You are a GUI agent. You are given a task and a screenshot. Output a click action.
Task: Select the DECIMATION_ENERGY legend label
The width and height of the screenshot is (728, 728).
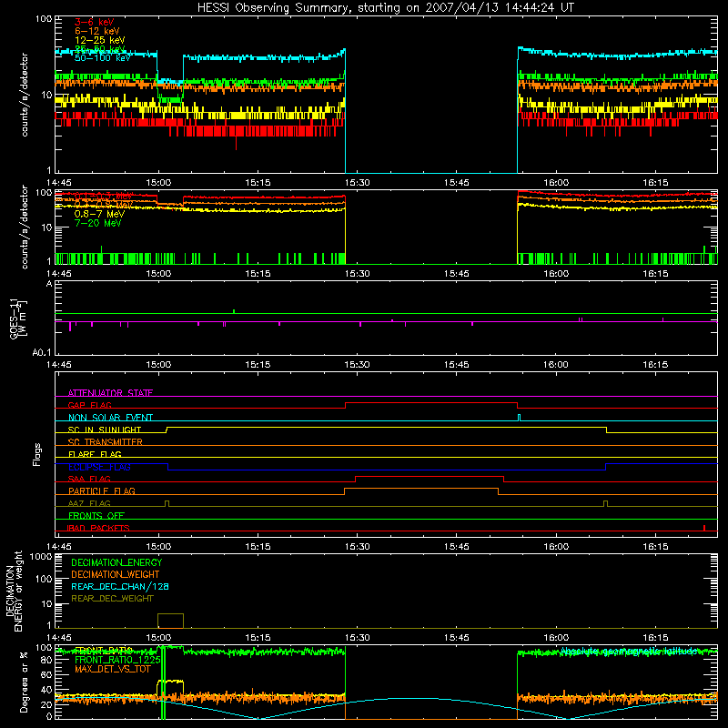point(116,562)
